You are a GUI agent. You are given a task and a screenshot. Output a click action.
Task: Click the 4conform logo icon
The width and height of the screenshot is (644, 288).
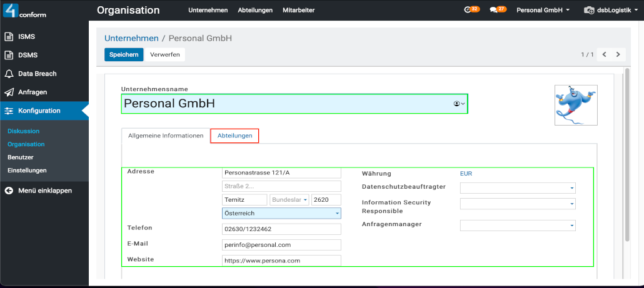[x=11, y=11]
